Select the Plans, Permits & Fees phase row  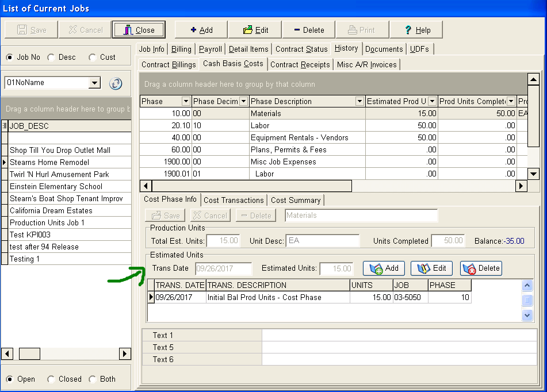pos(334,149)
